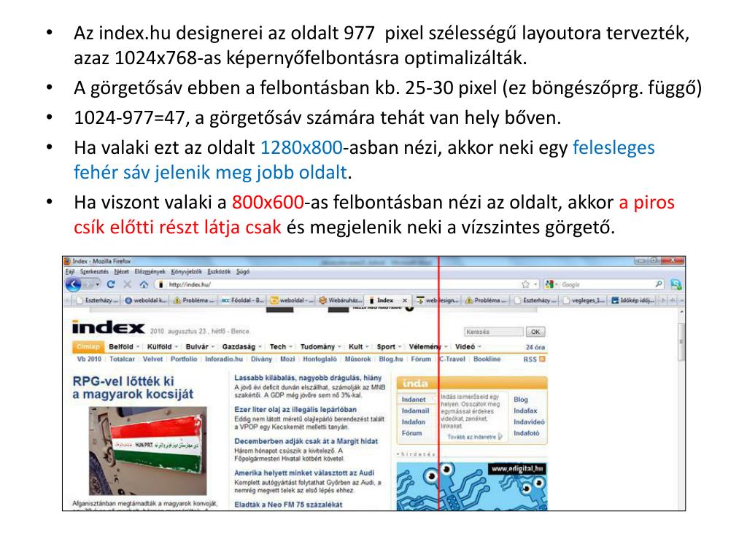Open Amerika helyett minket választott article

point(304,472)
